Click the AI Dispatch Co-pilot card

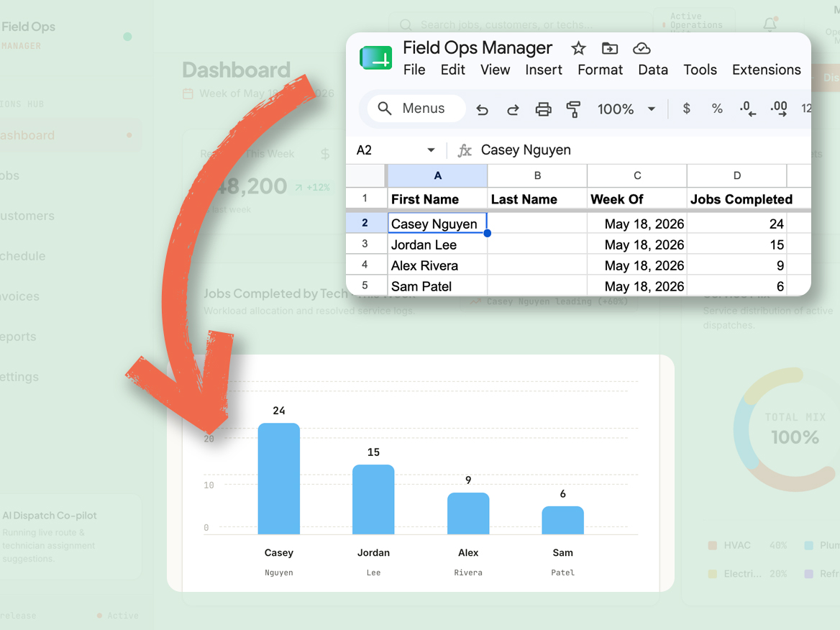tap(70, 537)
